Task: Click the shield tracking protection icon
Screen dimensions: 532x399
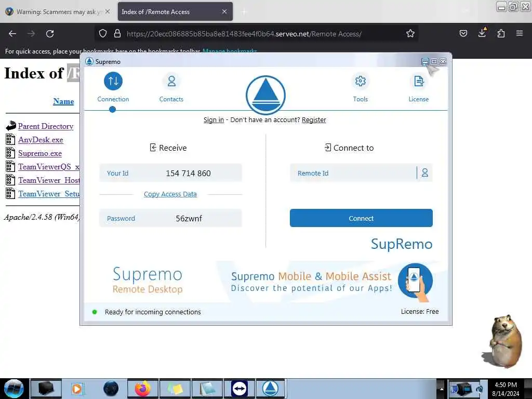Action: click(103, 34)
